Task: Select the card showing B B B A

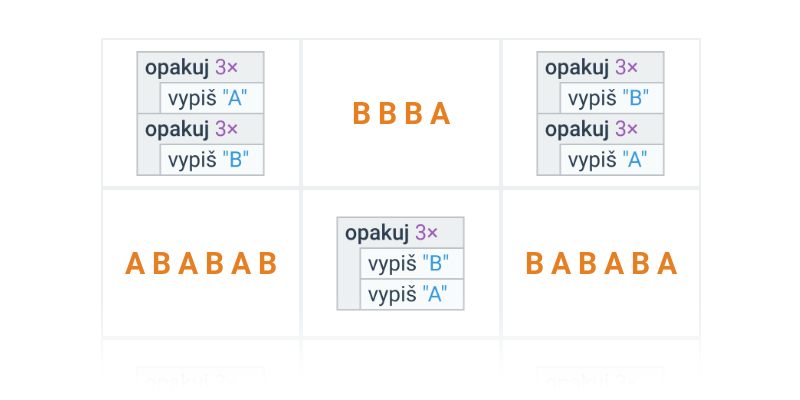Action: (401, 113)
